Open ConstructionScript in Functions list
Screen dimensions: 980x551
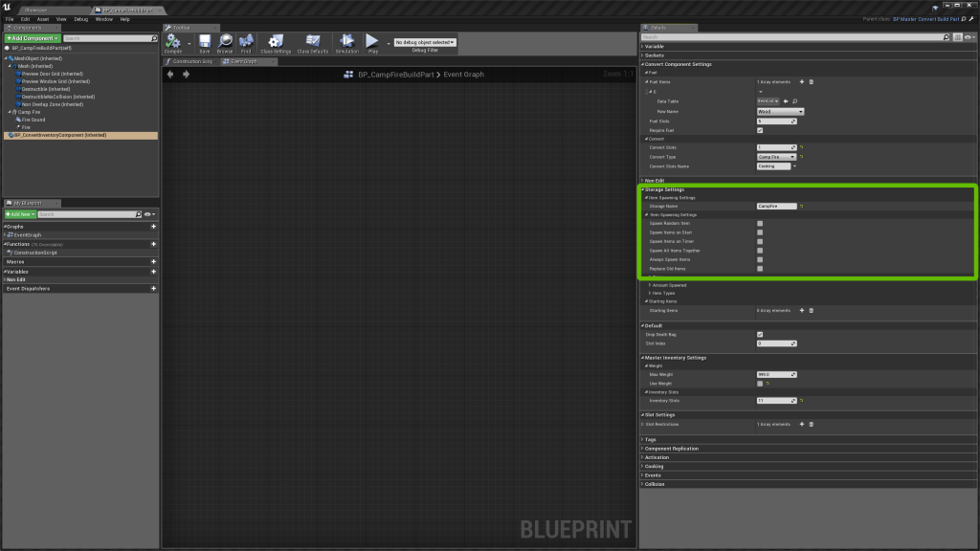pos(35,253)
